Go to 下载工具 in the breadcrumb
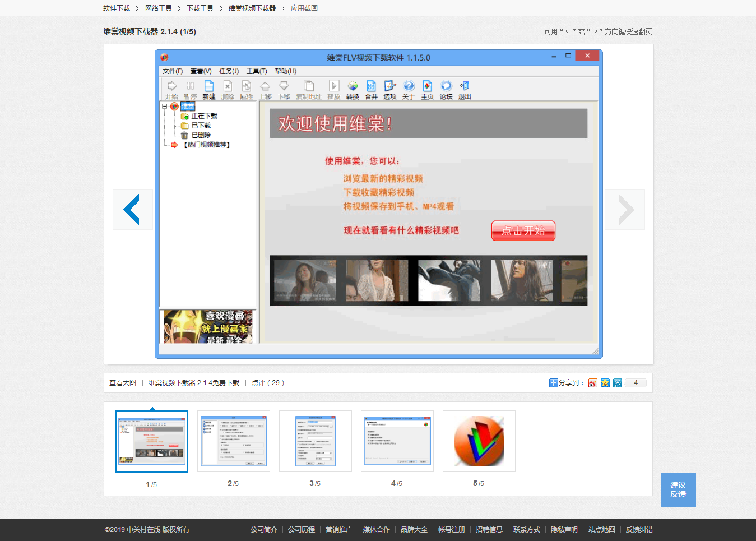The height and width of the screenshot is (541, 756). (200, 8)
